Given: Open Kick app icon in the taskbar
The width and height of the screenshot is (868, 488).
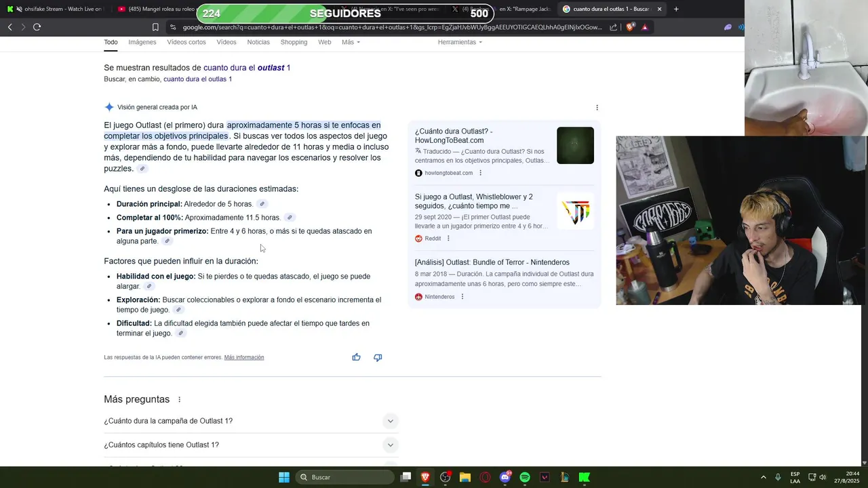Looking at the screenshot, I should [x=585, y=477].
